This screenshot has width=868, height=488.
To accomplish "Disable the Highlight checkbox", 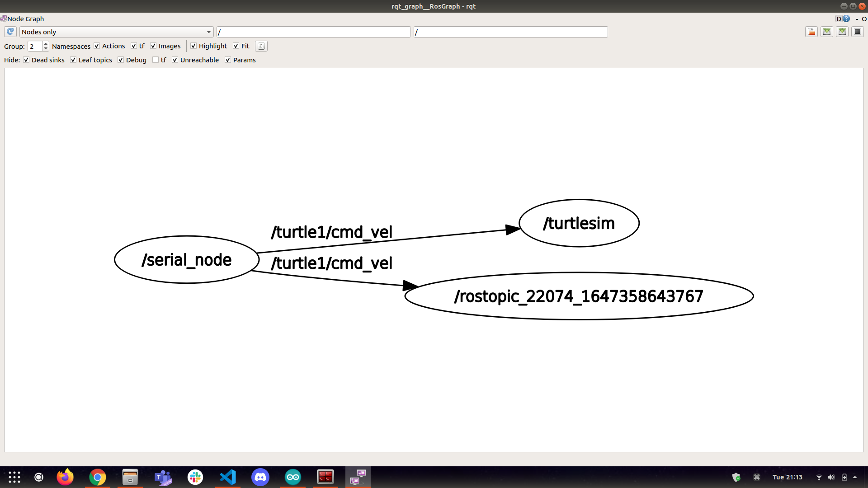I will pyautogui.click(x=193, y=46).
